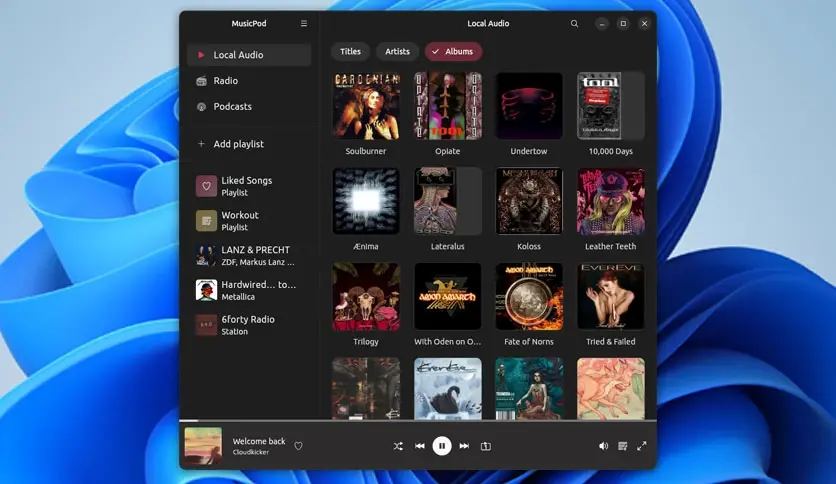Click the Soulburner album title text
The image size is (836, 484).
366,151
